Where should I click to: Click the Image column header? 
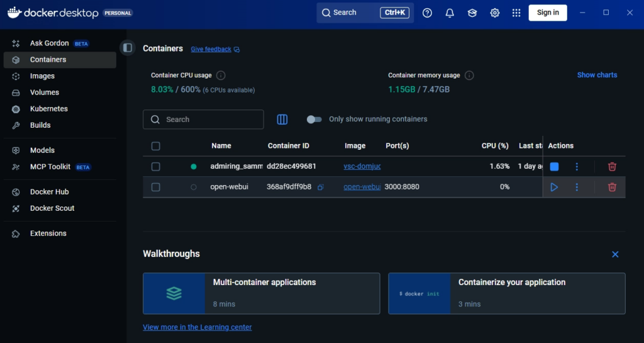355,146
